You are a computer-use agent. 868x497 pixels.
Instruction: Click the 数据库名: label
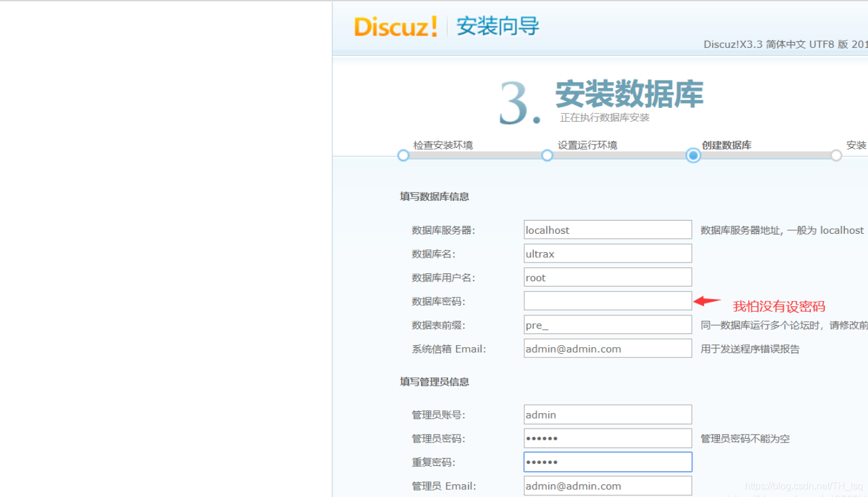pos(434,254)
